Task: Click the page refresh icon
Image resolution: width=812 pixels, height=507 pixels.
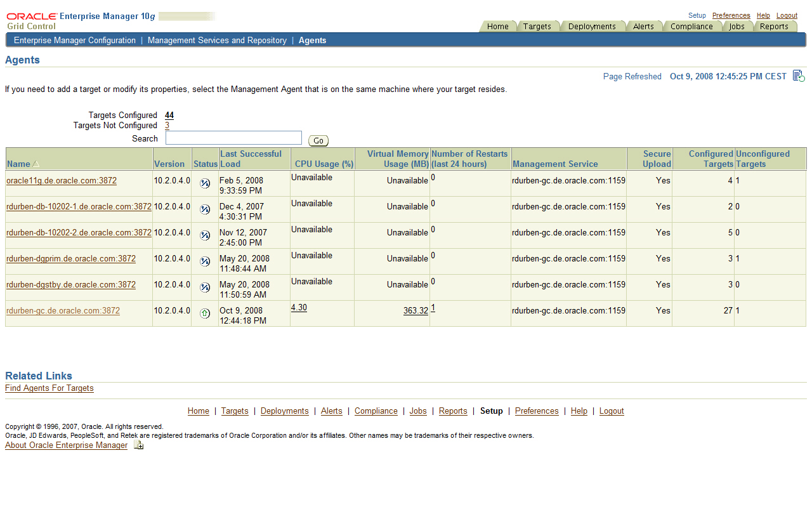Action: [x=799, y=76]
